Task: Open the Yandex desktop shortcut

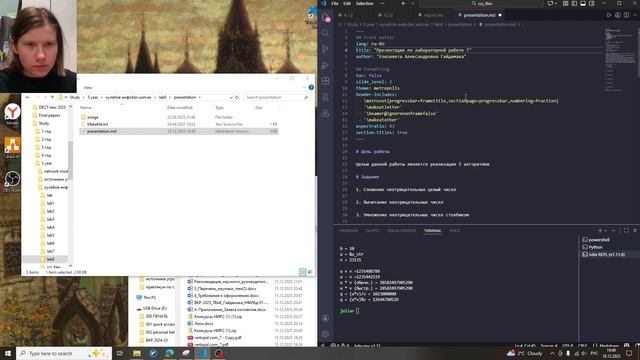Action: pyautogui.click(x=12, y=114)
